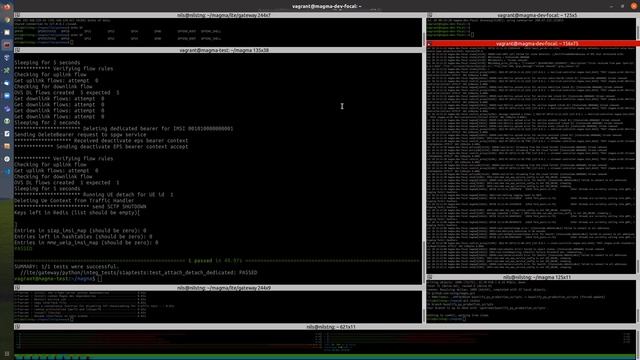Open group menu icon of magma-dev-focal 125x5 pane
The width and height of the screenshot is (640, 360).
point(430,15)
